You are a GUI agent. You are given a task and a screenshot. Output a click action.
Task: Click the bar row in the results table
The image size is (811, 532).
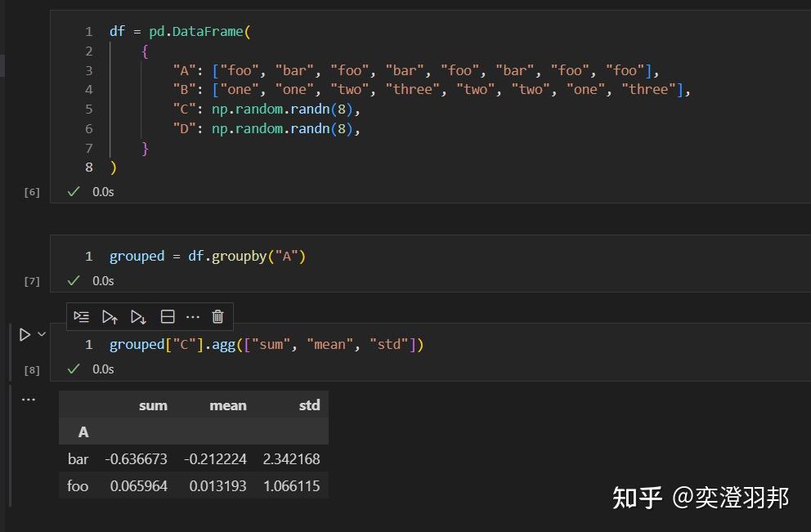(78, 458)
